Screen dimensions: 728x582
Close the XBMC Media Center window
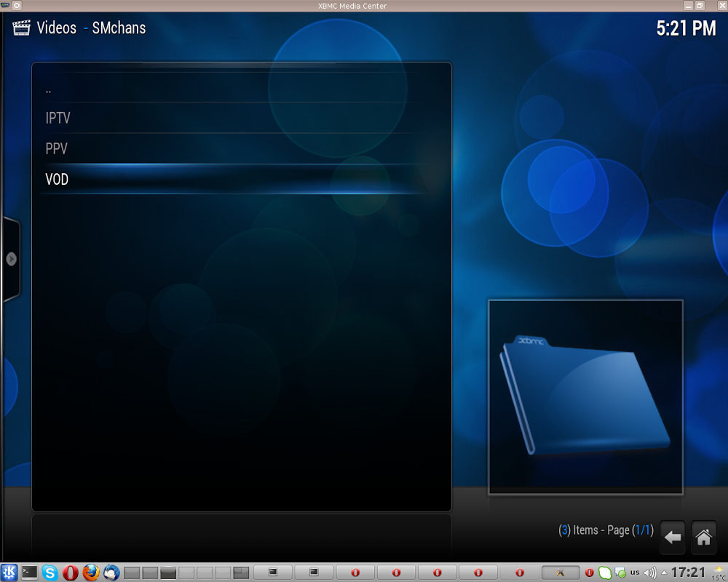722,6
